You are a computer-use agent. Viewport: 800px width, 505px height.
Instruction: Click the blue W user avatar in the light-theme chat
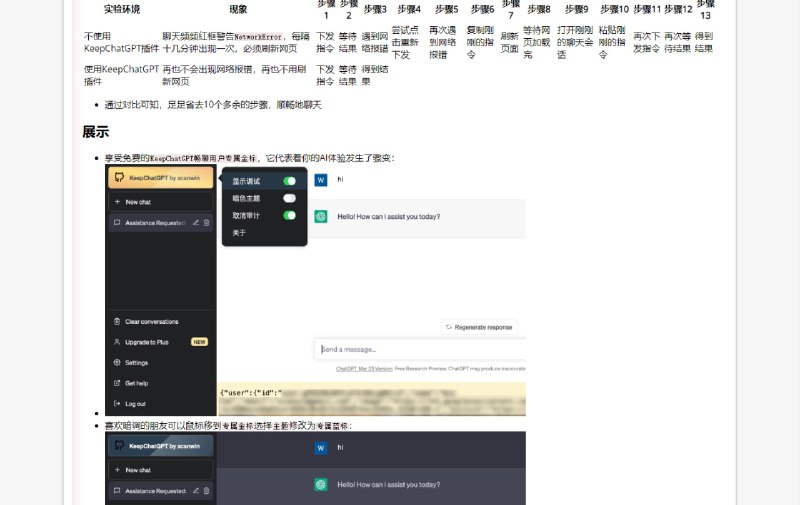pyautogui.click(x=321, y=180)
